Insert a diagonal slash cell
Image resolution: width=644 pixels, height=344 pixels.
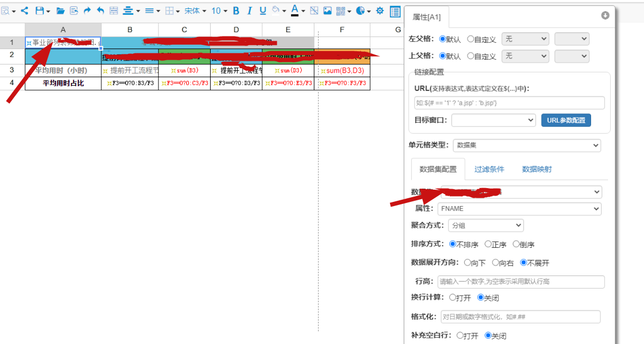click(314, 11)
